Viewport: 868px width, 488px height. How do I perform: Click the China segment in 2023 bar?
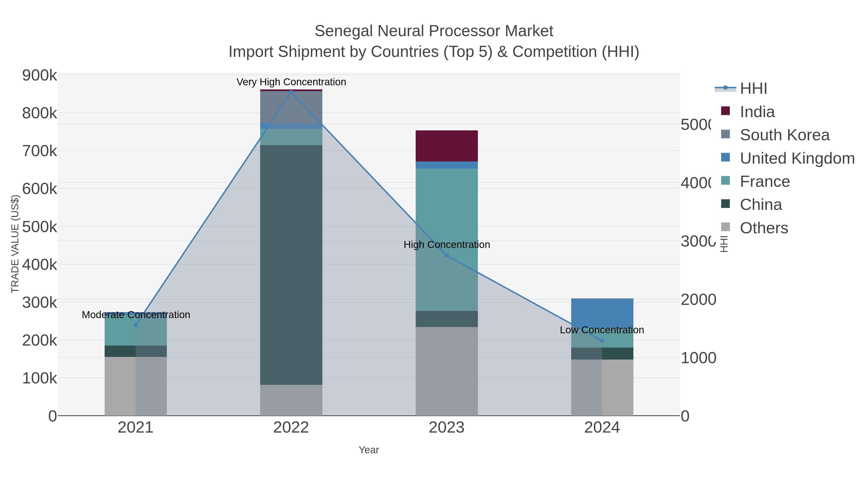(x=447, y=319)
